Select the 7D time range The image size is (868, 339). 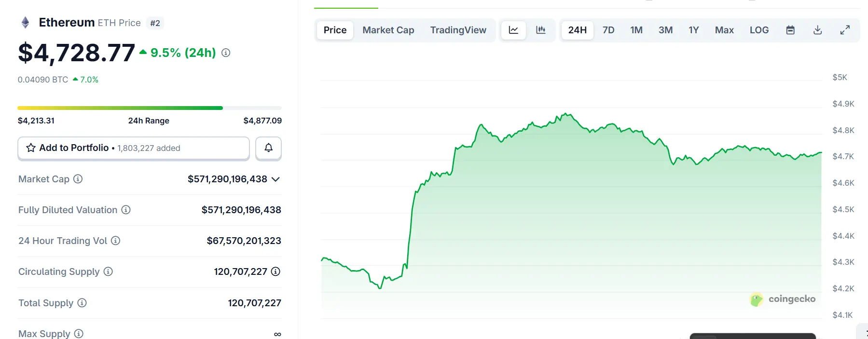(x=608, y=30)
